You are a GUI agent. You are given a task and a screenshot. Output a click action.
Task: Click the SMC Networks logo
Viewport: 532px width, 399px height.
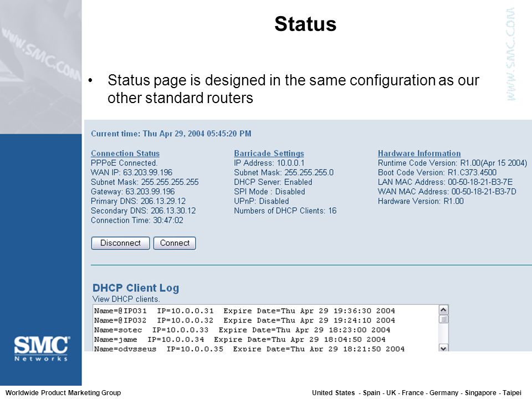click(x=42, y=349)
